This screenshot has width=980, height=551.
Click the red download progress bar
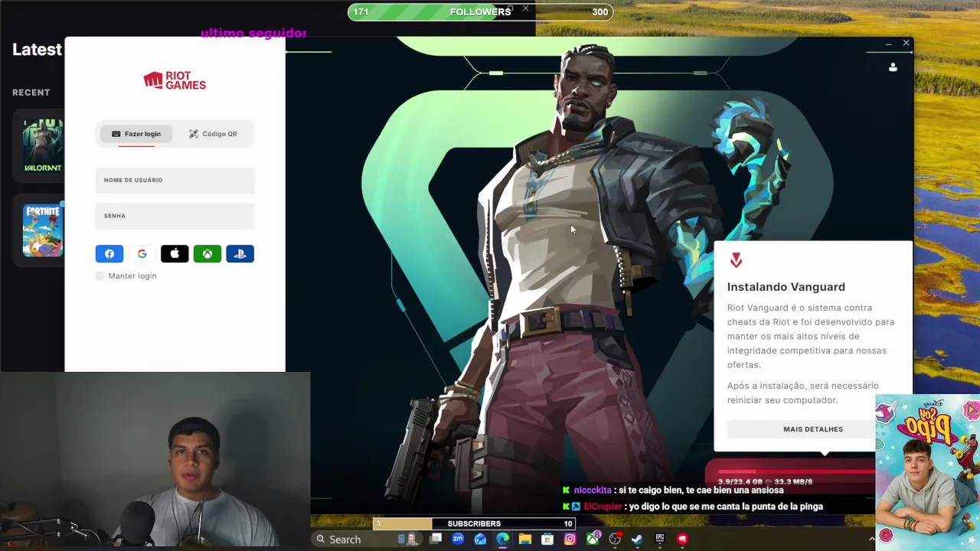point(796,473)
